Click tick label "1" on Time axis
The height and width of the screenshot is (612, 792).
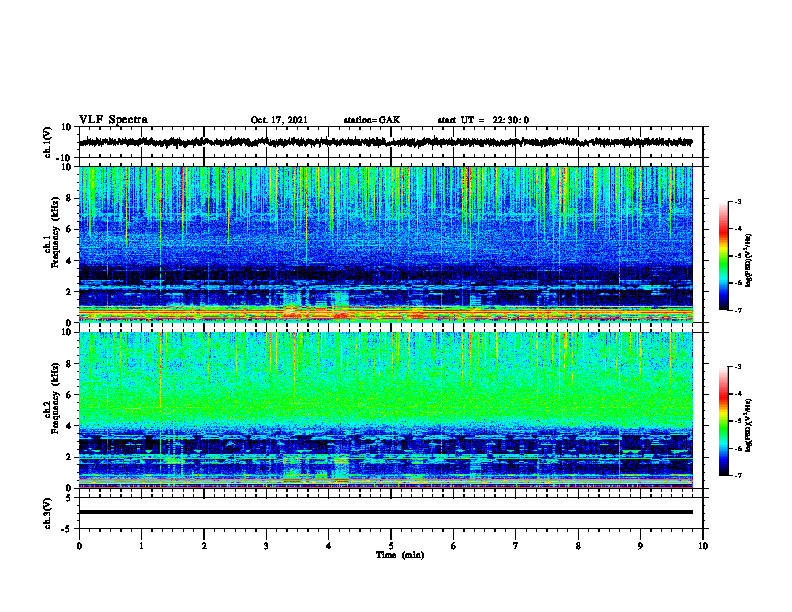pyautogui.click(x=141, y=546)
